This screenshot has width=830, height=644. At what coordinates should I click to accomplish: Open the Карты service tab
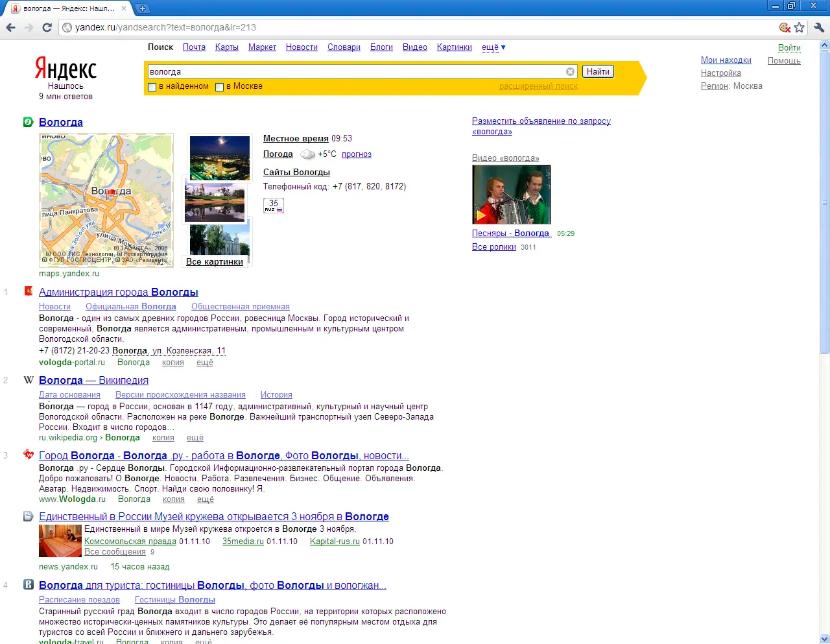point(226,47)
